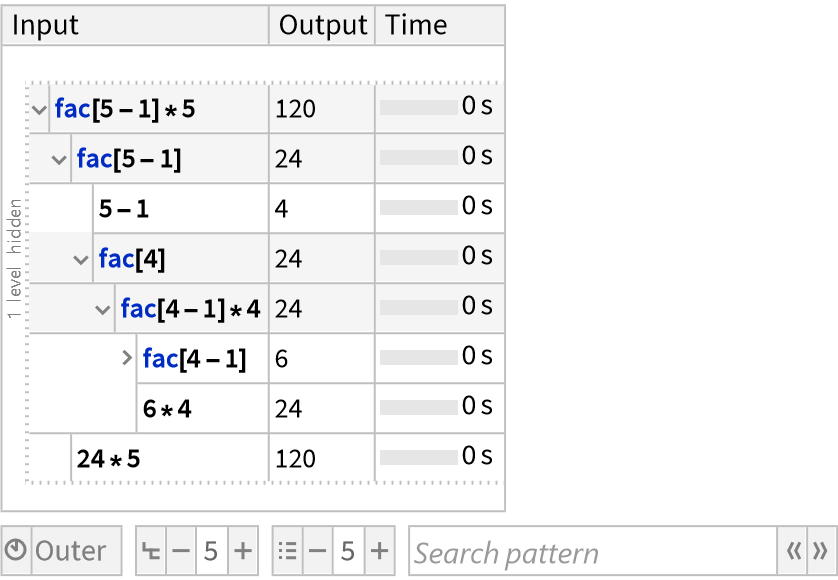Screen dimensions: 838x580
Task: Click the row count list icon
Action: [287, 551]
